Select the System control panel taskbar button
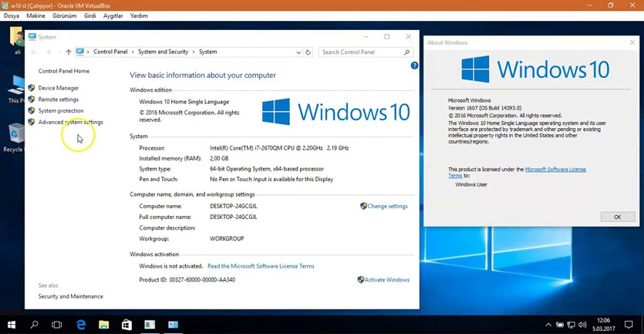Image resolution: width=644 pixels, height=334 pixels. point(174,325)
